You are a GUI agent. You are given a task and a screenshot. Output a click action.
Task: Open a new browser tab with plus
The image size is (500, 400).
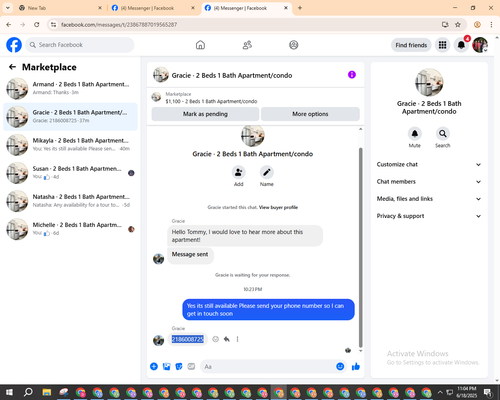(300, 8)
